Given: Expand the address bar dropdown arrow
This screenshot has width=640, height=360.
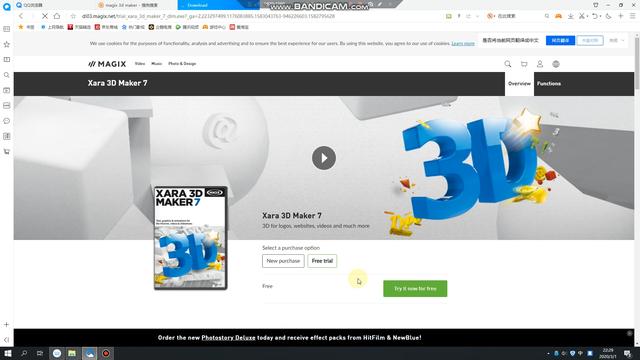Looking at the screenshot, I should click(477, 16).
